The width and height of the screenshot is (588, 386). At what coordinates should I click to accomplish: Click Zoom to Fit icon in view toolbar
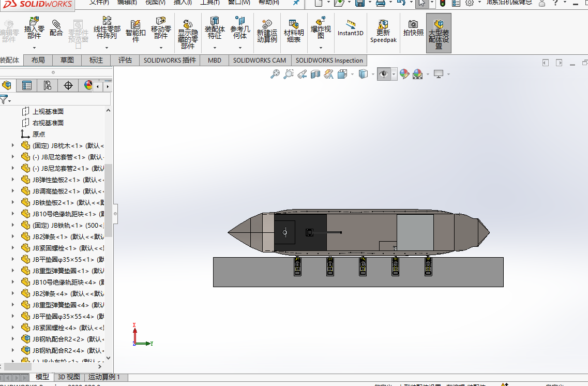pyautogui.click(x=275, y=74)
